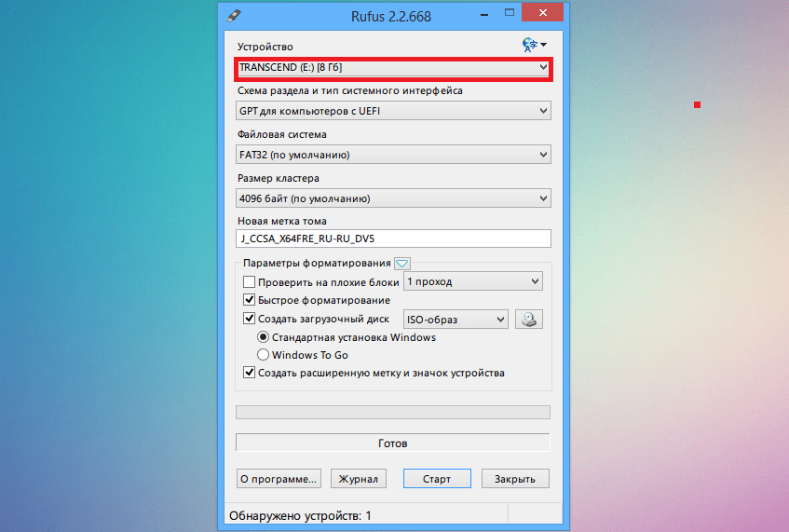Click the volume label input field
The width and height of the screenshot is (789, 532).
coord(393,239)
